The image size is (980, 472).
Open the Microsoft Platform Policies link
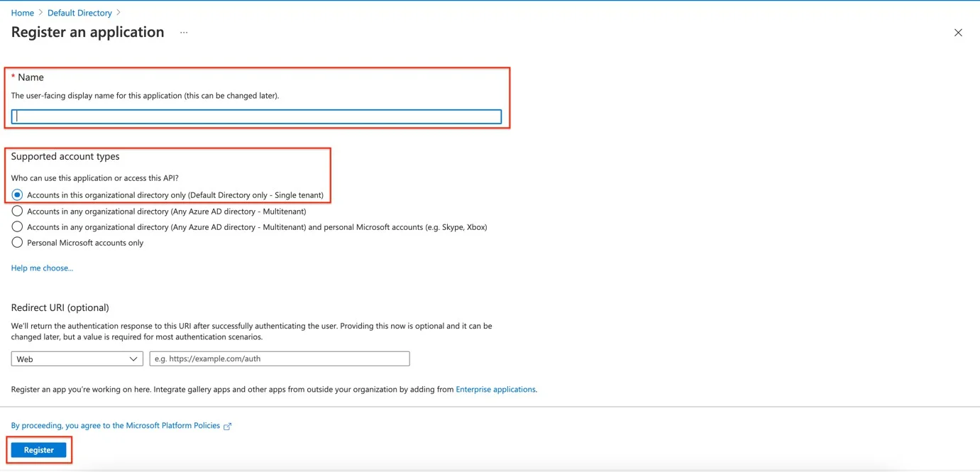(115, 426)
